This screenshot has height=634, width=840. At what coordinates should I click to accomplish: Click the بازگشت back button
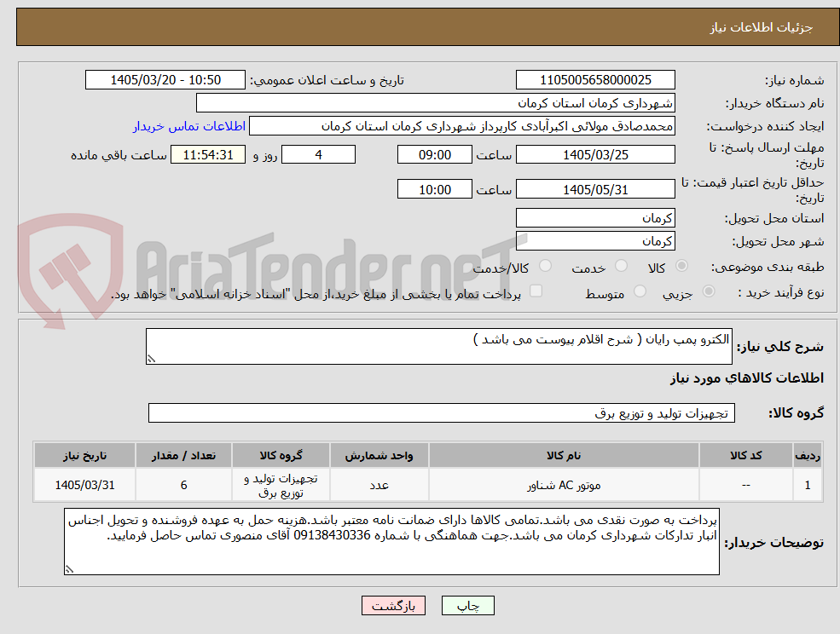pyautogui.click(x=393, y=606)
